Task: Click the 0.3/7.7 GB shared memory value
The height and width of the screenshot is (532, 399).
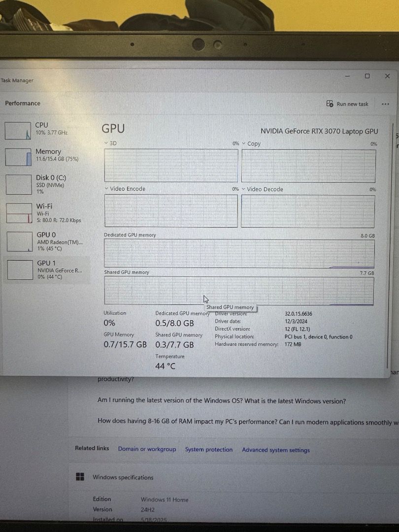Action: coord(174,345)
